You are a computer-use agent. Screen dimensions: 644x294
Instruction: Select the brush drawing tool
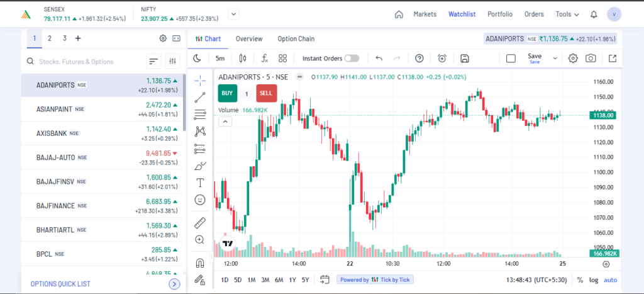[200, 166]
